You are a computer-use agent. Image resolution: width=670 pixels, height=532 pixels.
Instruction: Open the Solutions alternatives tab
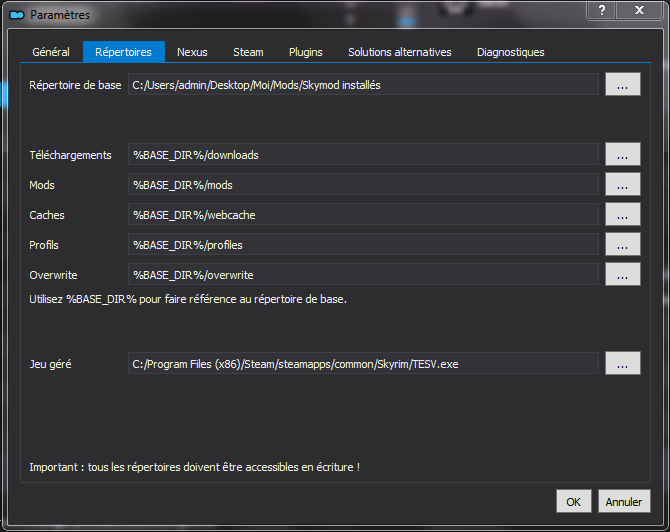400,52
